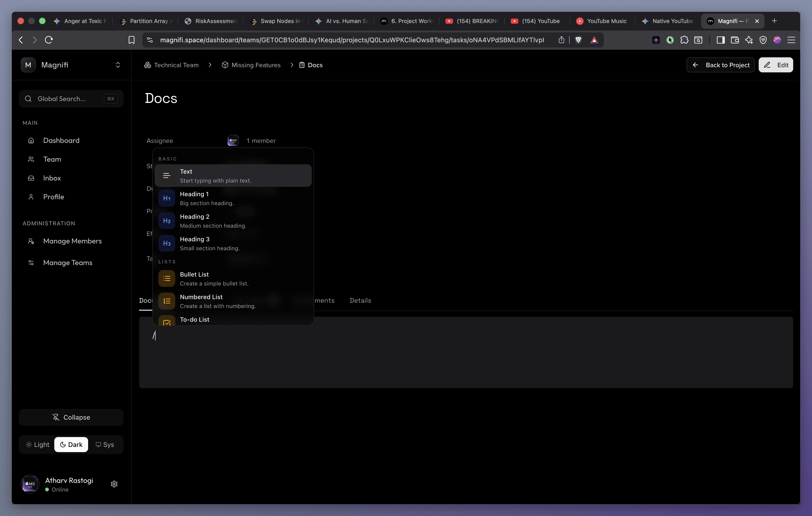Click the Edit button
This screenshot has width=812, height=516.
coord(776,65)
